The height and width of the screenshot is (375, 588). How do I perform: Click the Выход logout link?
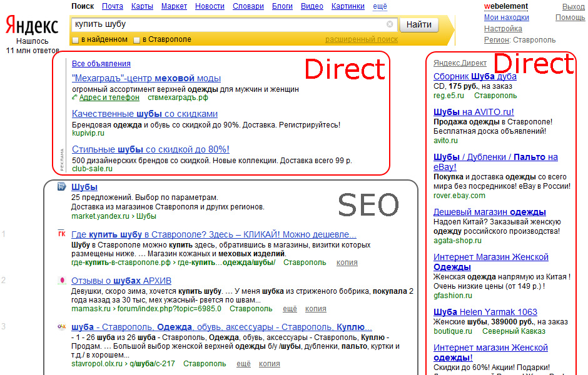[574, 6]
